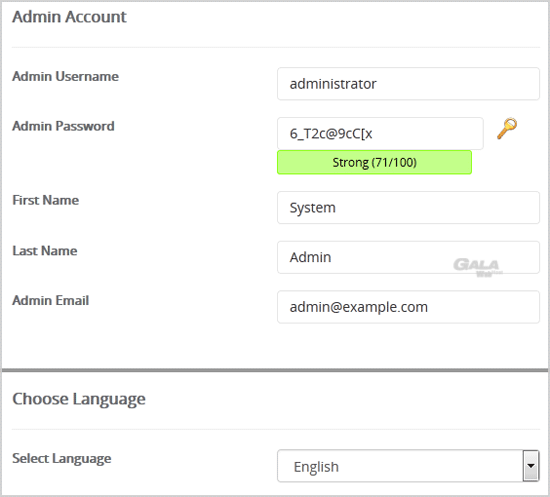The image size is (550, 497).
Task: Focus the Admin Username field containing administrator
Action: (408, 83)
